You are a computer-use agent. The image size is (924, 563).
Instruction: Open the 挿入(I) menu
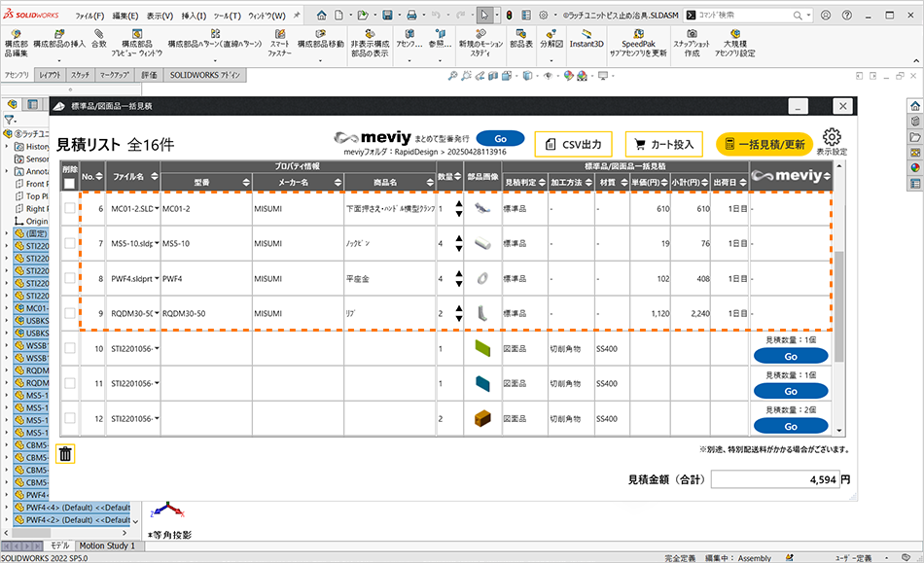point(195,16)
